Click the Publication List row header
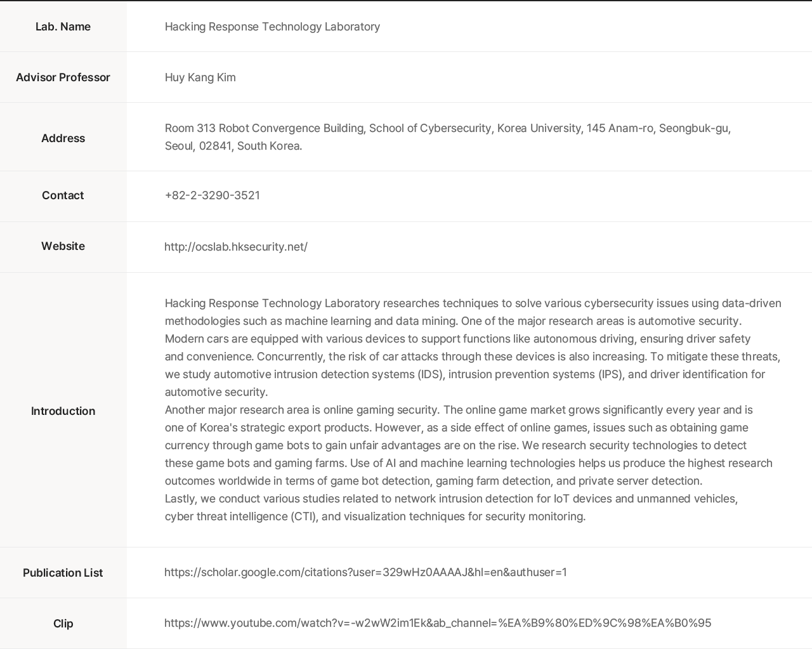The width and height of the screenshot is (812, 649). point(63,573)
